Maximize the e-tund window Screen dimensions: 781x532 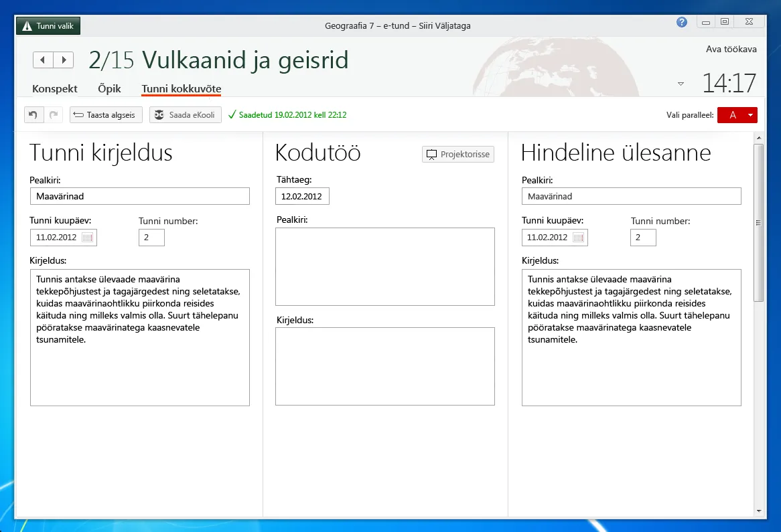(x=725, y=22)
